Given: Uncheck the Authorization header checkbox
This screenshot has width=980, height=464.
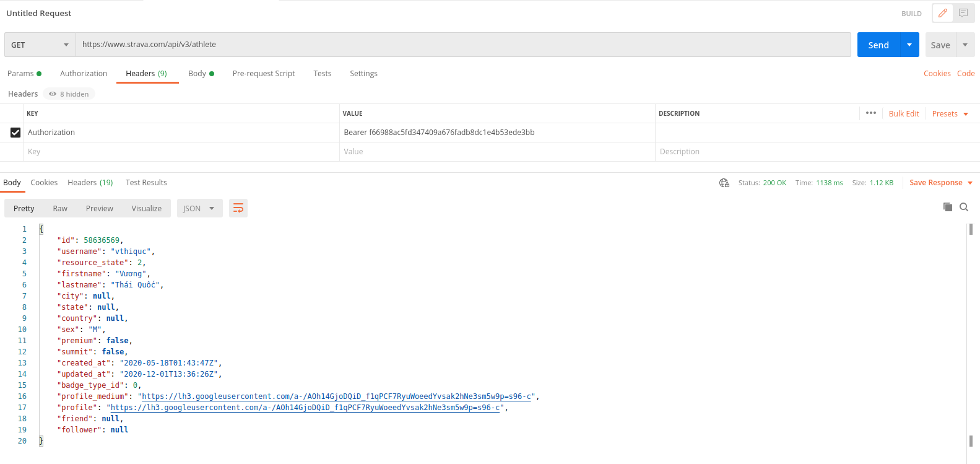Looking at the screenshot, I should pyautogui.click(x=15, y=133).
